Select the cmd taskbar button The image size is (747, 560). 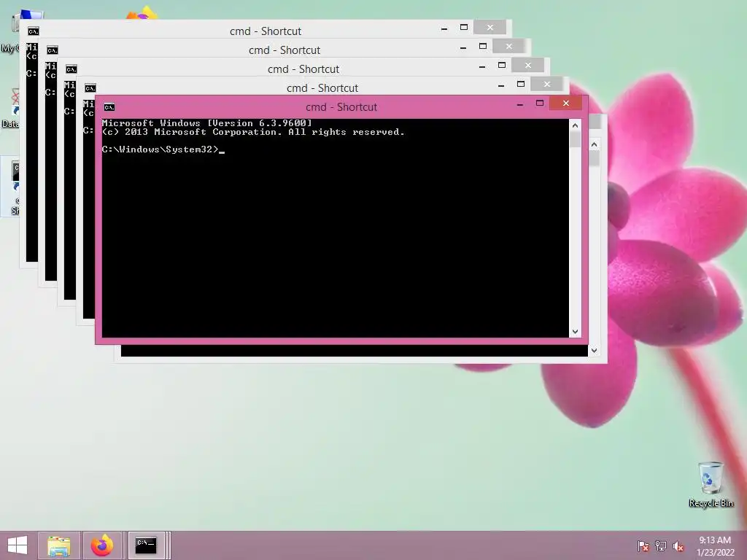(146, 545)
